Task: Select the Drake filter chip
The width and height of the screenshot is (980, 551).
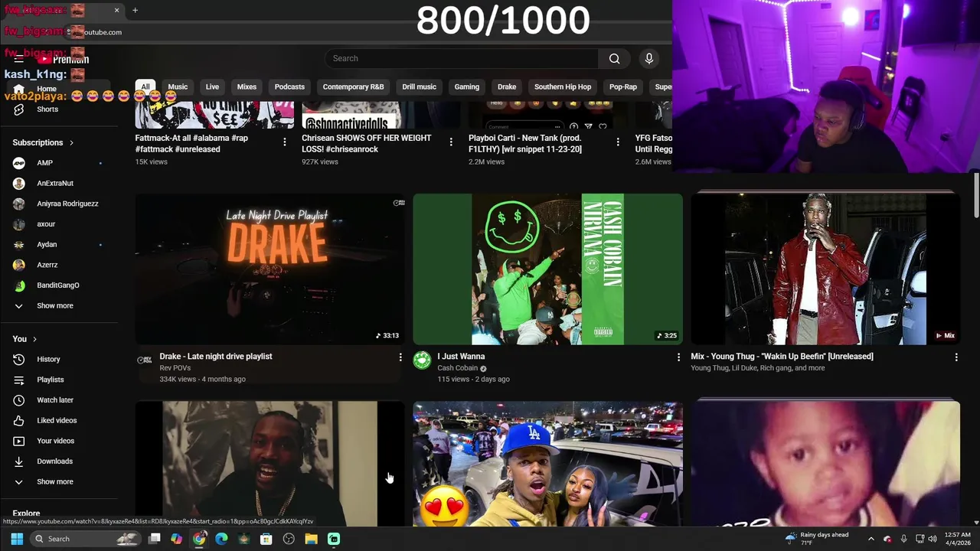Action: (x=507, y=87)
